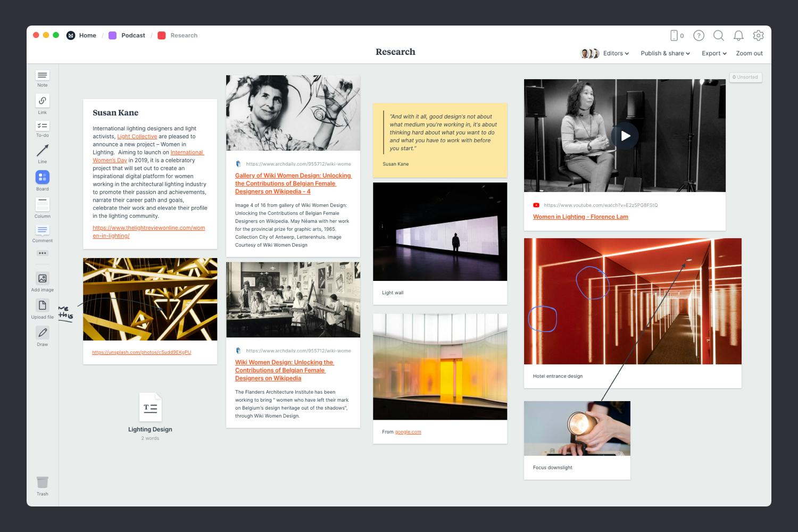Open the Podcast board from the breadcrumb
Screen dimensions: 798x532
[134, 35]
